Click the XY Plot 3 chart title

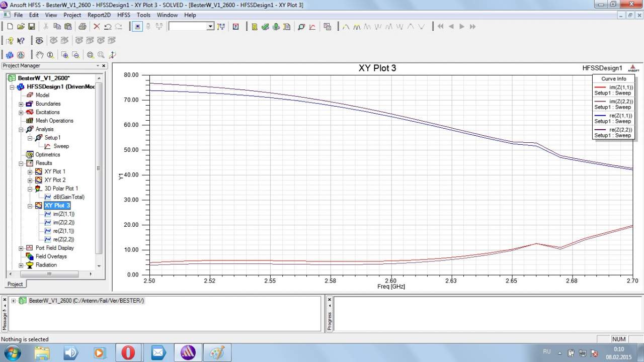click(x=377, y=68)
